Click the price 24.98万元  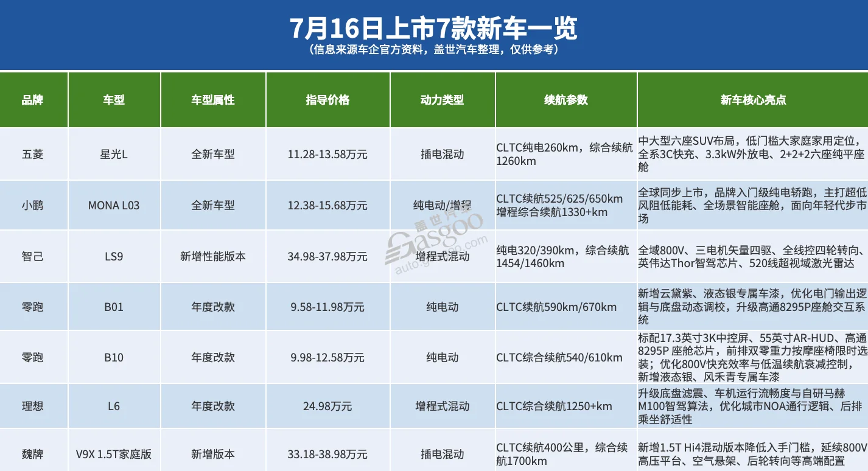327,406
